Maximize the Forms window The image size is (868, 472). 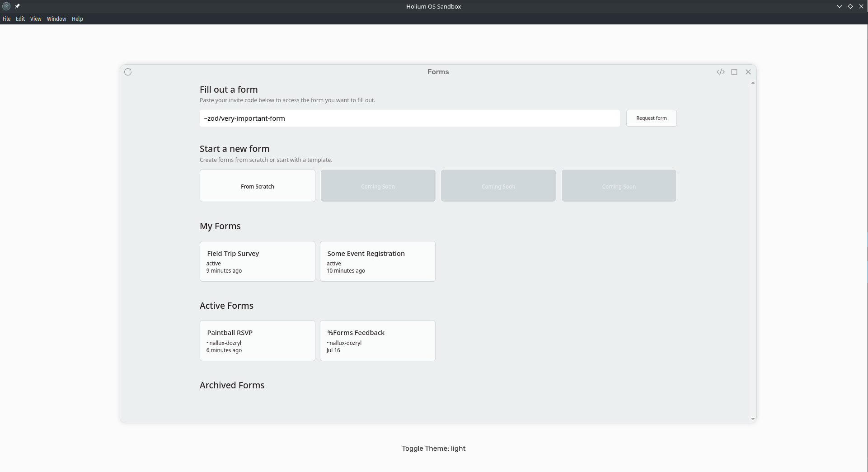(x=734, y=72)
